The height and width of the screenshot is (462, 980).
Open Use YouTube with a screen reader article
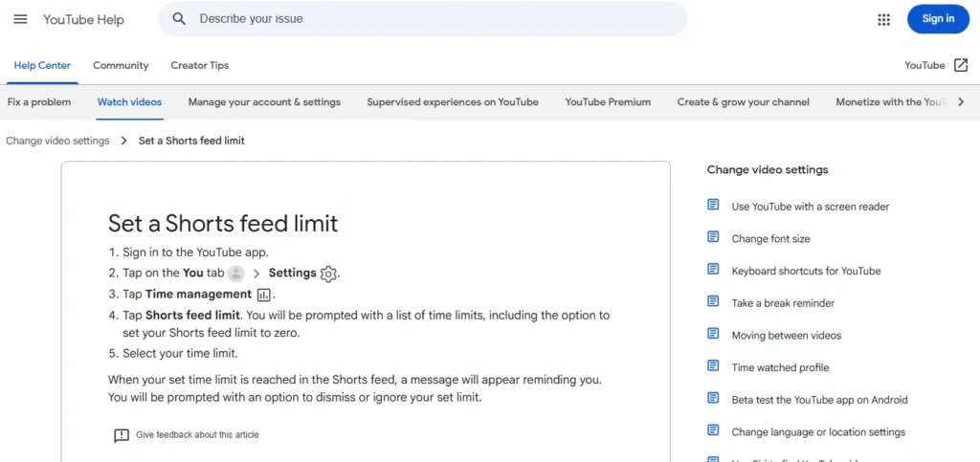[x=811, y=206]
